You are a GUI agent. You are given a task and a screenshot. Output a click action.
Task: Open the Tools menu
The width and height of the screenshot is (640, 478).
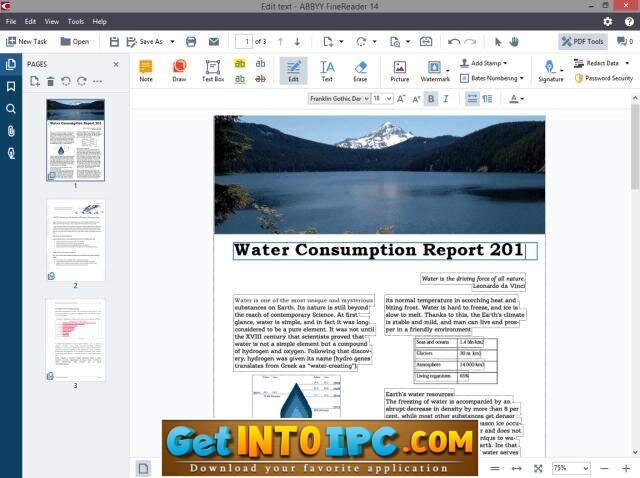pyautogui.click(x=76, y=21)
